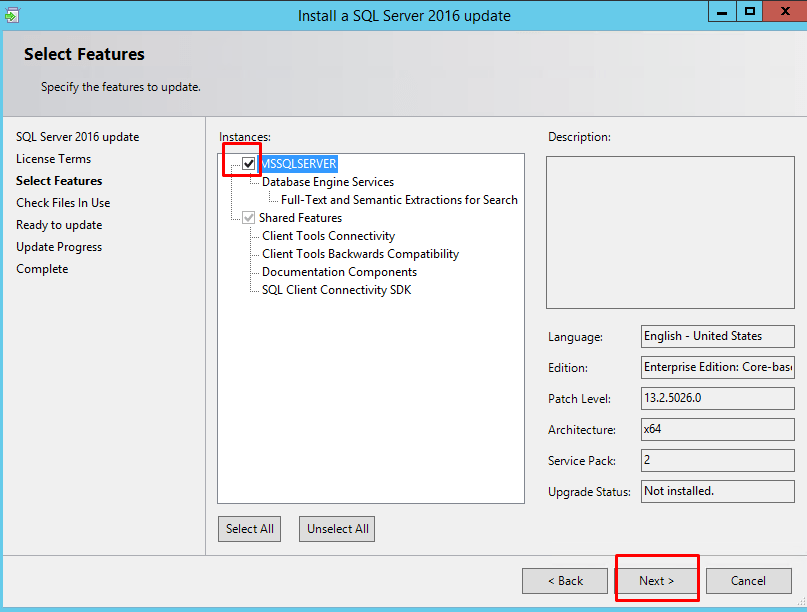Go to the next step with Next
The image size is (807, 612).
(656, 581)
